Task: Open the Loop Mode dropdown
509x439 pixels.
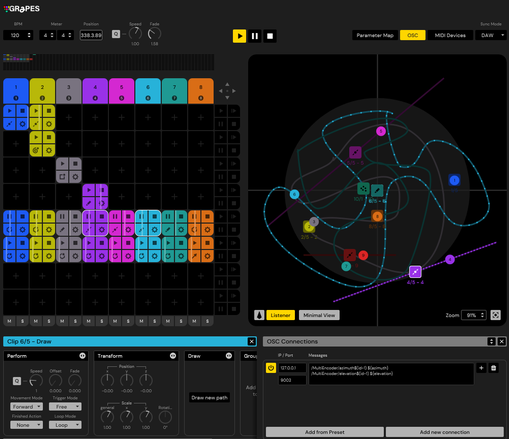Action: point(65,425)
